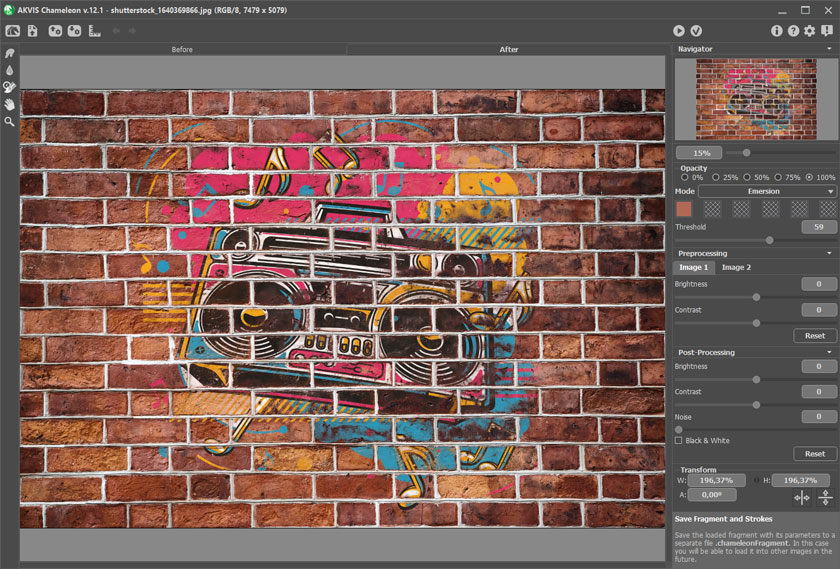Viewport: 840px width, 569px height.
Task: Flip fragment horizontally icon
Action: coord(802,498)
